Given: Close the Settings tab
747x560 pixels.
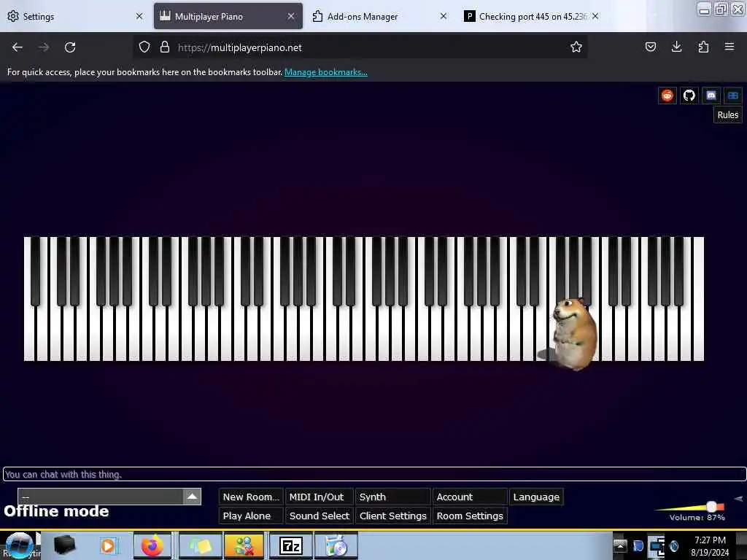Looking at the screenshot, I should click(x=139, y=16).
